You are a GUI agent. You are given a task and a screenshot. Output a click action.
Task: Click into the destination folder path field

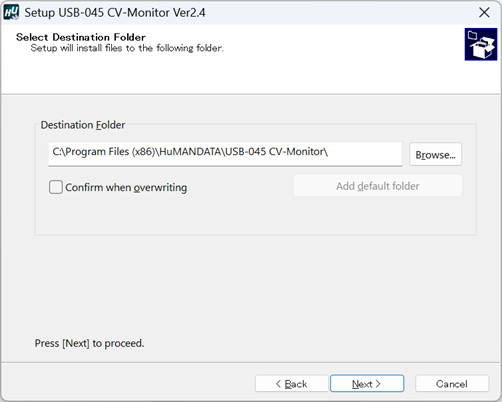tap(225, 154)
